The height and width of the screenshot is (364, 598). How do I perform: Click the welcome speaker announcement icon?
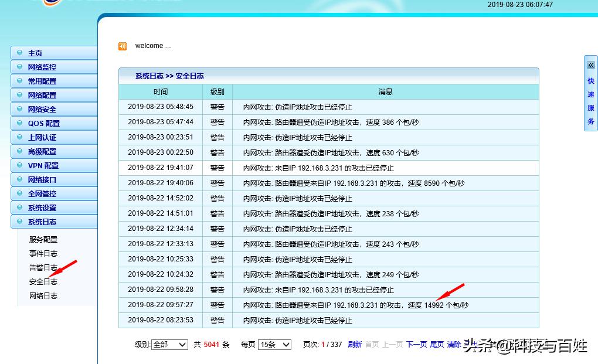click(x=122, y=46)
